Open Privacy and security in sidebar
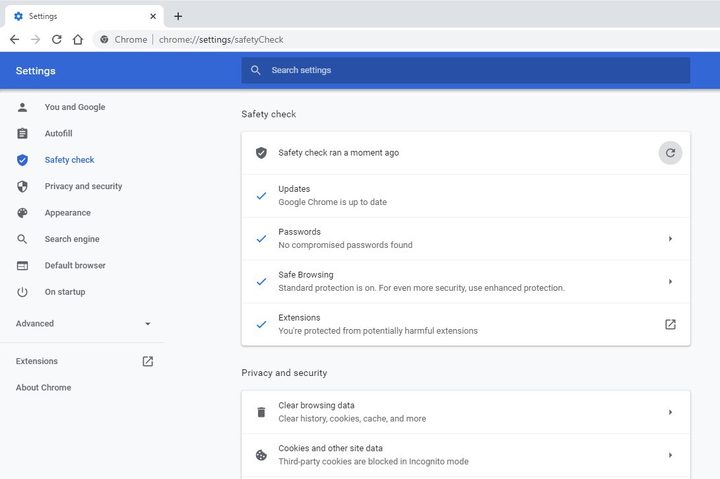This screenshot has height=479, width=720. coord(83,186)
